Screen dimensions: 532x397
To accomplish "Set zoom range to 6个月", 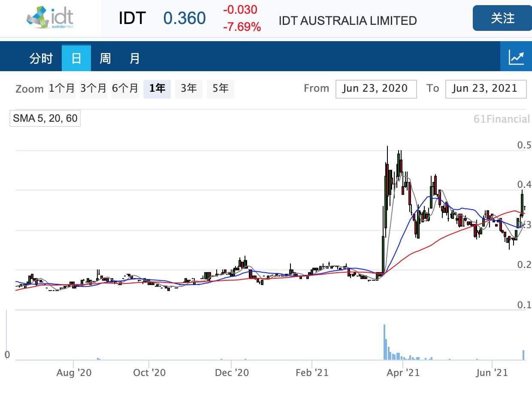I will [125, 89].
